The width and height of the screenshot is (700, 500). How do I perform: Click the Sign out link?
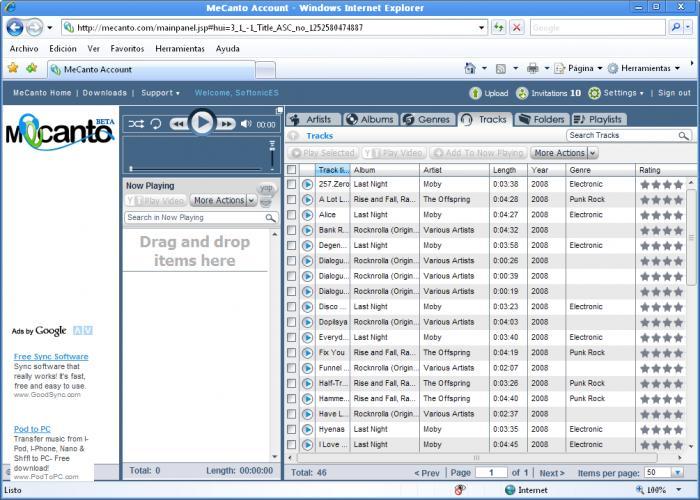tap(674, 93)
